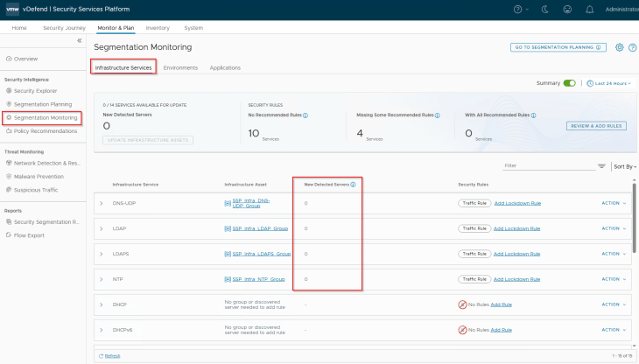The height and width of the screenshot is (364, 639).
Task: Click the filter lines icon
Action: pyautogui.click(x=601, y=165)
